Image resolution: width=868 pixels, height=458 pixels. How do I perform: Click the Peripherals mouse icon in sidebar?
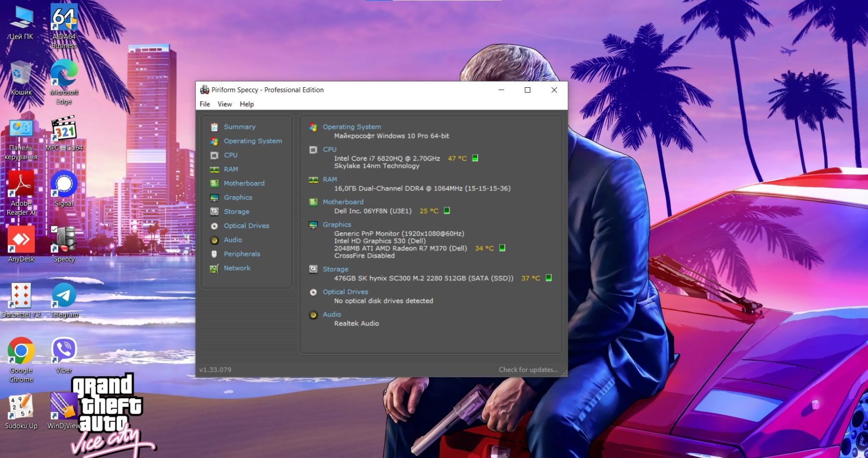214,254
